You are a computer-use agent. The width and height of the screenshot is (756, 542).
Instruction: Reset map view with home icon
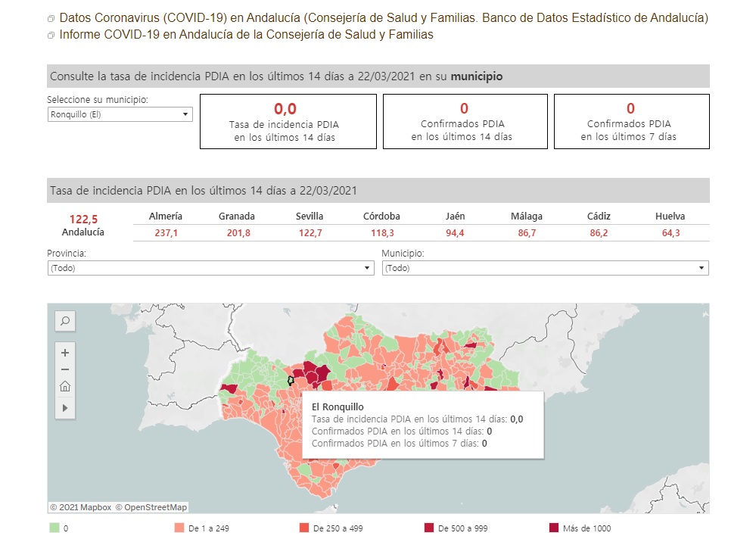65,387
